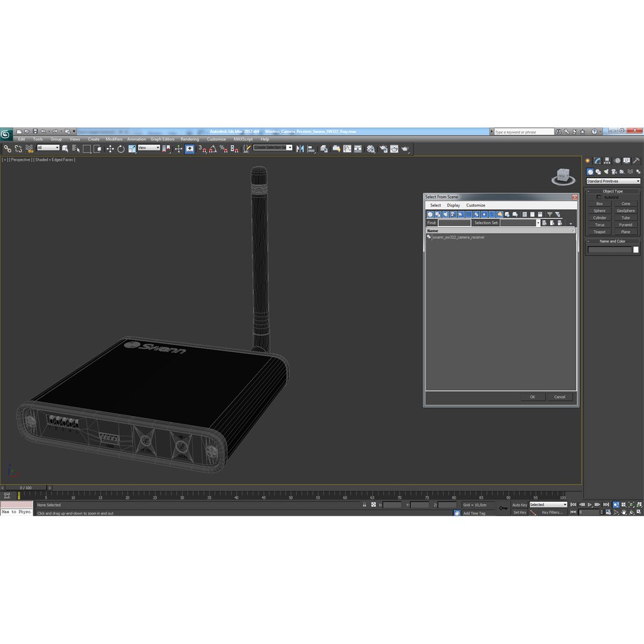Activate the Select and Move tool

[110, 148]
